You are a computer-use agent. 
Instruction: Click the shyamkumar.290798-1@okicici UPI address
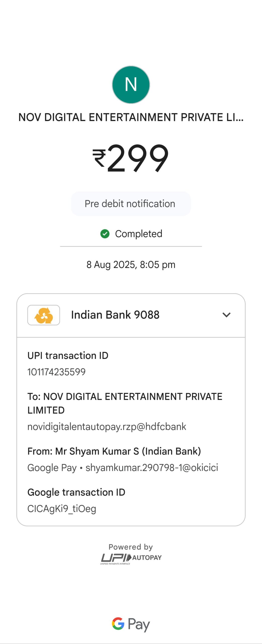pyautogui.click(x=152, y=468)
